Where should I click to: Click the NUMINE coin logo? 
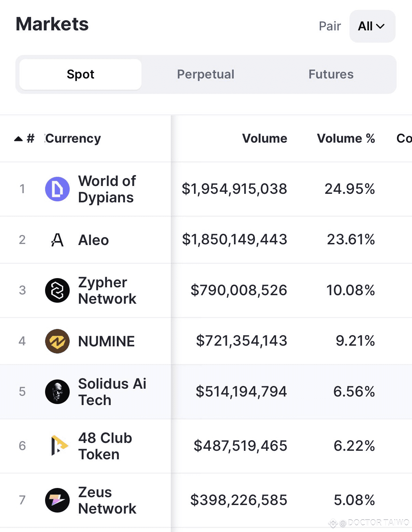coord(57,341)
